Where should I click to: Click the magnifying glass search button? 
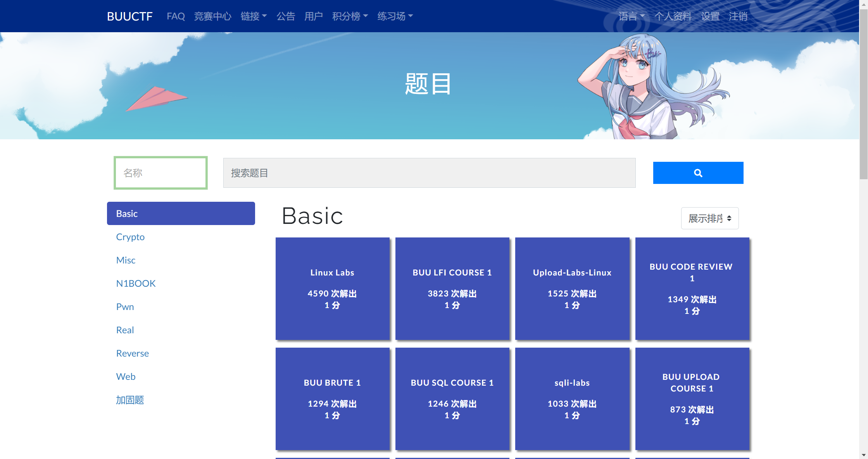(x=698, y=173)
